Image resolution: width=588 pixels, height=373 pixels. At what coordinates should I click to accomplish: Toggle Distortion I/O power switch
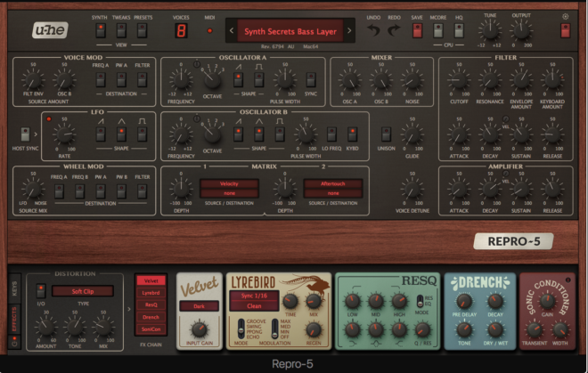(41, 290)
